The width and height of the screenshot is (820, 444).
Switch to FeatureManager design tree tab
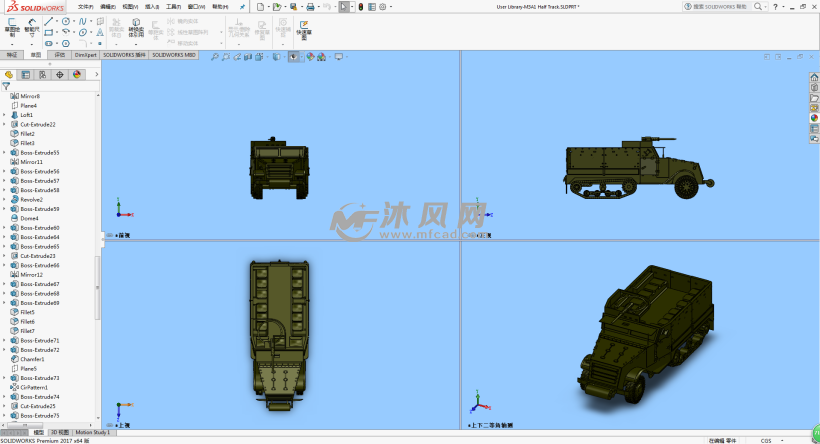(9, 75)
